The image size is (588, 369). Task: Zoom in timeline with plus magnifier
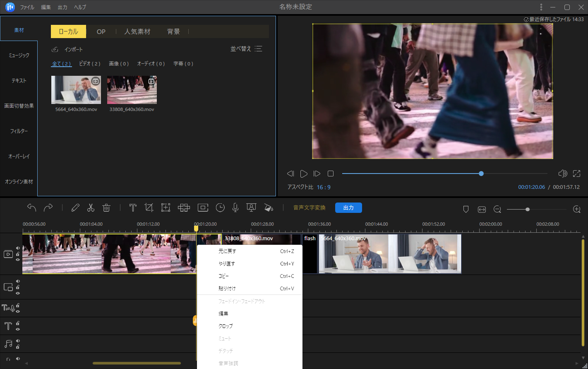pyautogui.click(x=577, y=209)
